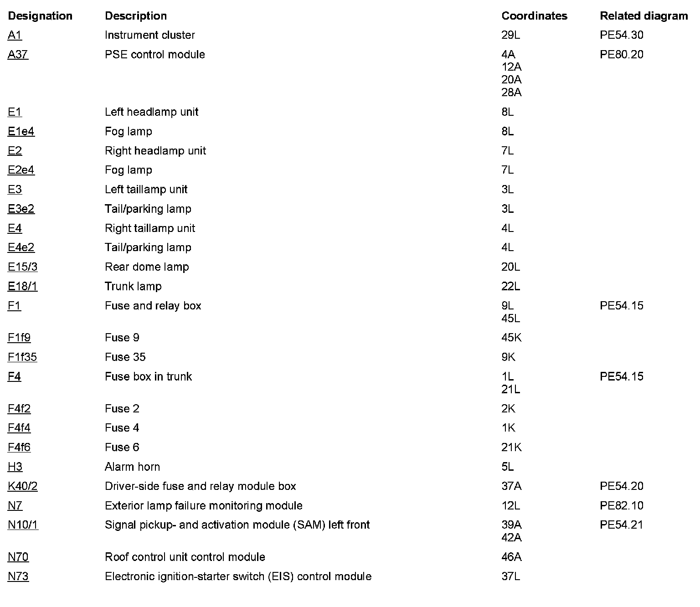Open the E18/1 trunk lamp link
The height and width of the screenshot is (607, 700).
22,287
